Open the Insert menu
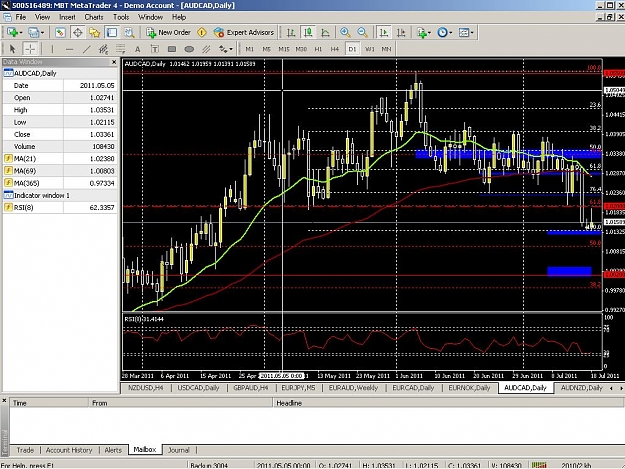The width and height of the screenshot is (625, 469). coord(67,17)
